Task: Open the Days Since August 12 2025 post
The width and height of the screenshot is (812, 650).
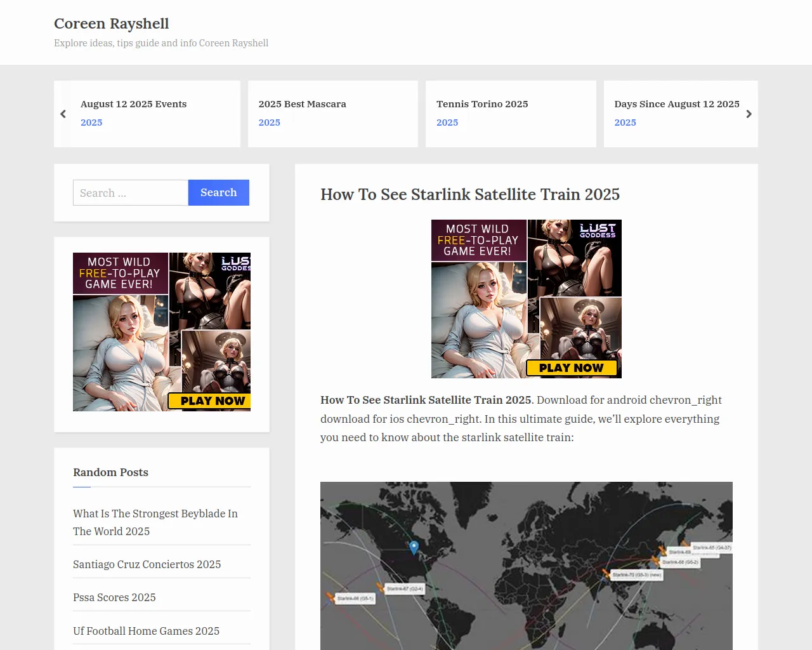Action: [676, 104]
